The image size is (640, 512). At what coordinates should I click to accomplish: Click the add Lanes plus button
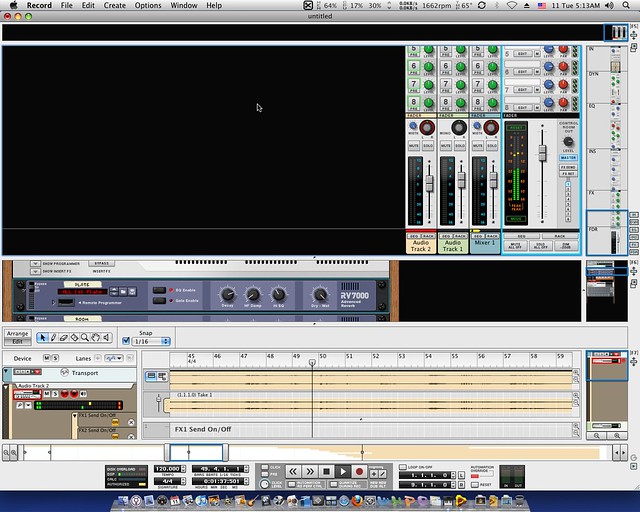click(98, 358)
